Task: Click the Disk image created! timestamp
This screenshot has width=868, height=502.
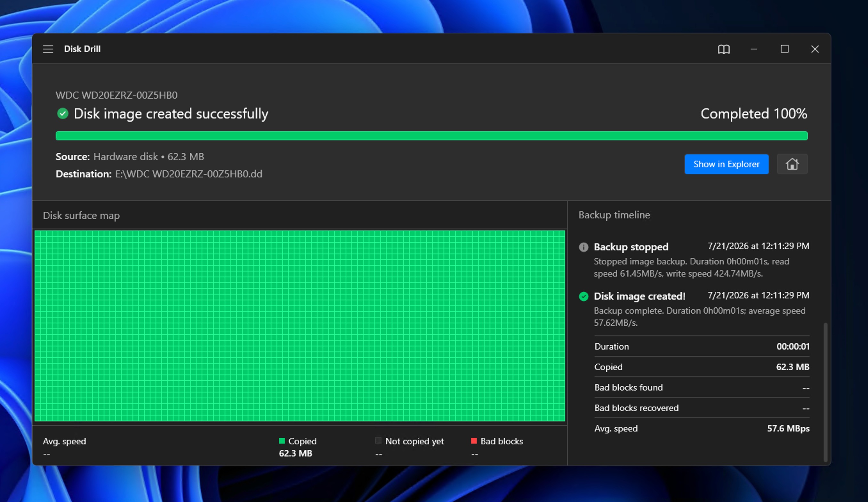Action: tap(759, 295)
